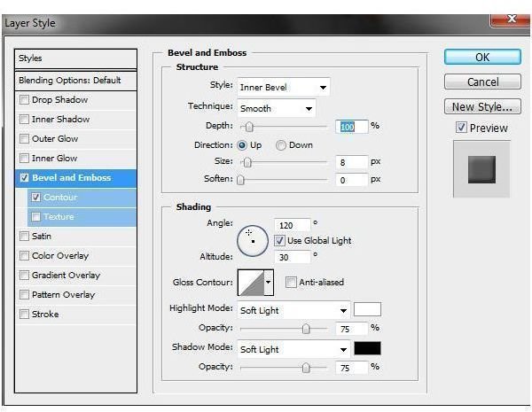Image resolution: width=532 pixels, height=412 pixels.
Task: Open the Highlight Mode dropdown
Action: (293, 310)
